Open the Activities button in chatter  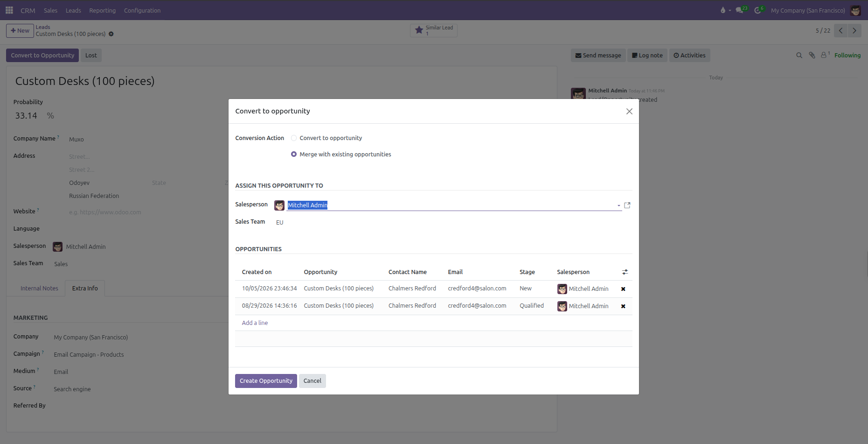click(x=689, y=56)
